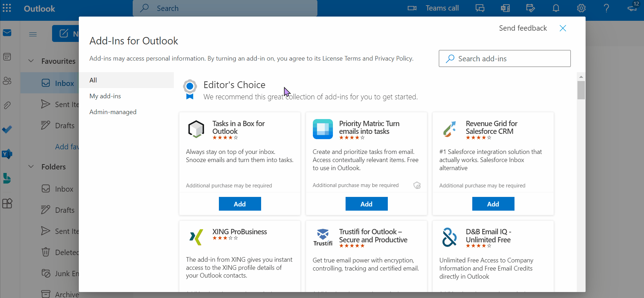Image resolution: width=644 pixels, height=298 pixels.
Task: Collapse the Folders section
Action: [31, 167]
